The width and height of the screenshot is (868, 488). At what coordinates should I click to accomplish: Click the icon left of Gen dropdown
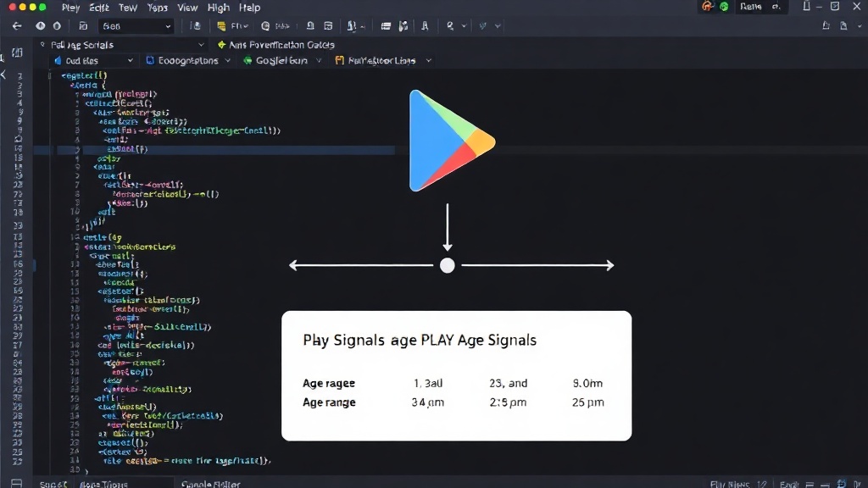(x=83, y=26)
